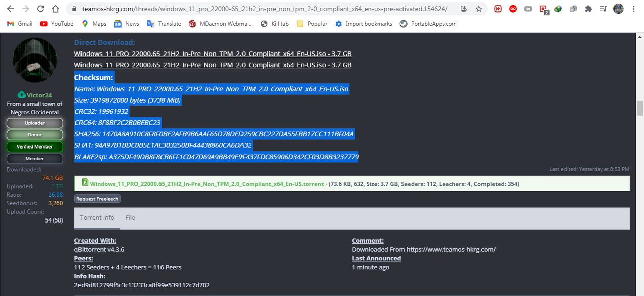Go back to the previous page

pos(11,9)
